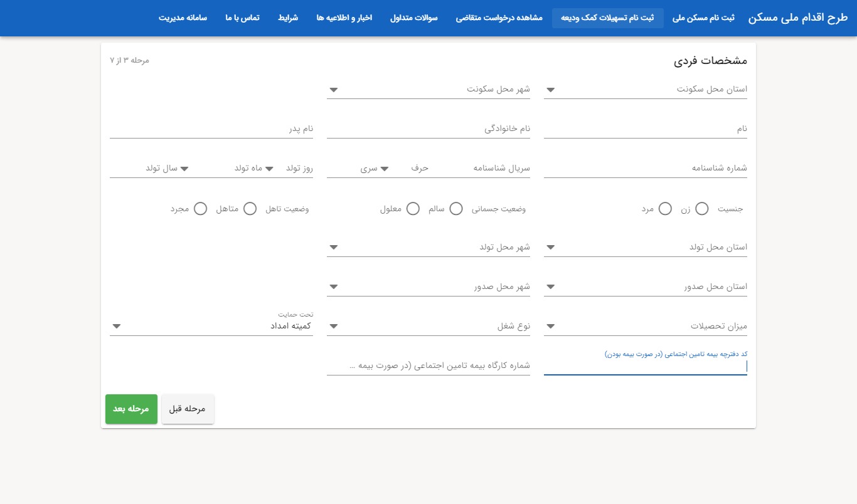The width and height of the screenshot is (857, 504).
Task: Select متاهل marital status
Action: (x=250, y=209)
